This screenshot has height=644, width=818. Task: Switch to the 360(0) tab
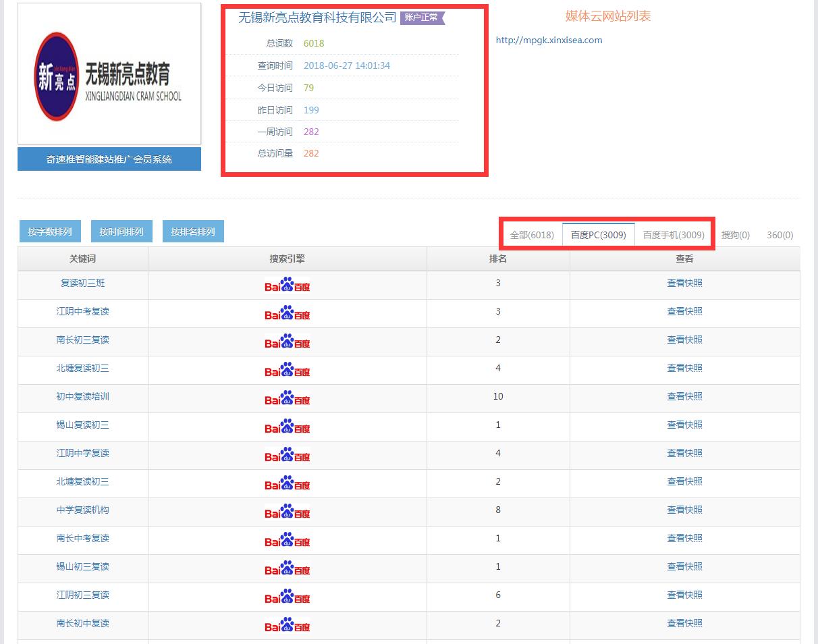click(x=780, y=235)
